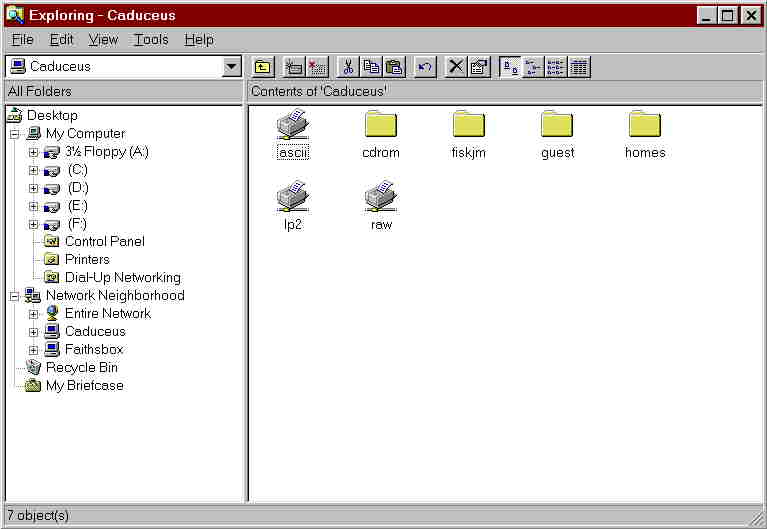767x529 pixels.
Task: Click the Undo arrow icon
Action: (425, 67)
